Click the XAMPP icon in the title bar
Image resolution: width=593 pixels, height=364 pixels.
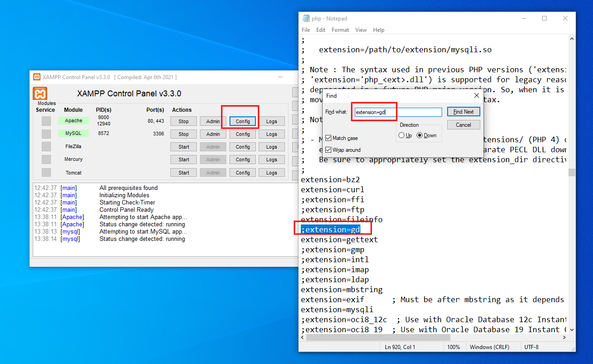[x=36, y=77]
